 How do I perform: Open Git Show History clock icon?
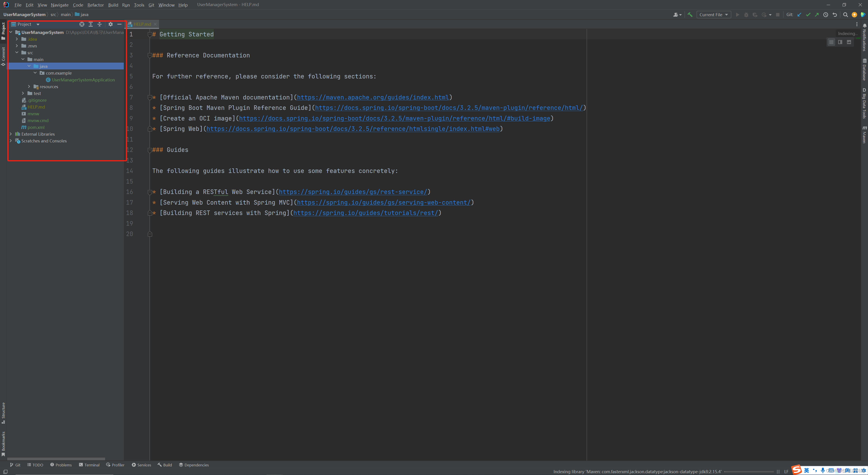(x=825, y=14)
